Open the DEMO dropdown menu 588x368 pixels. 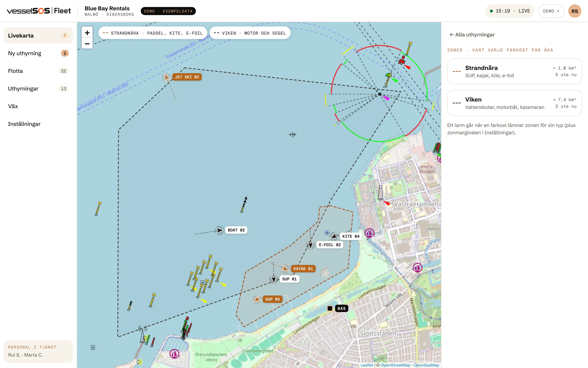coord(551,11)
